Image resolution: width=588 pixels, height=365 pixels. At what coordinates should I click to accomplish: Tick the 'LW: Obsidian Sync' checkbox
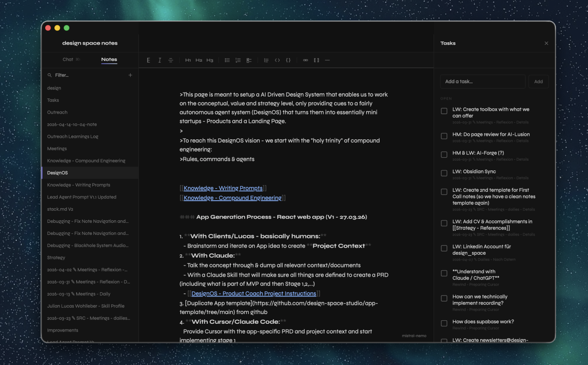[x=444, y=173]
